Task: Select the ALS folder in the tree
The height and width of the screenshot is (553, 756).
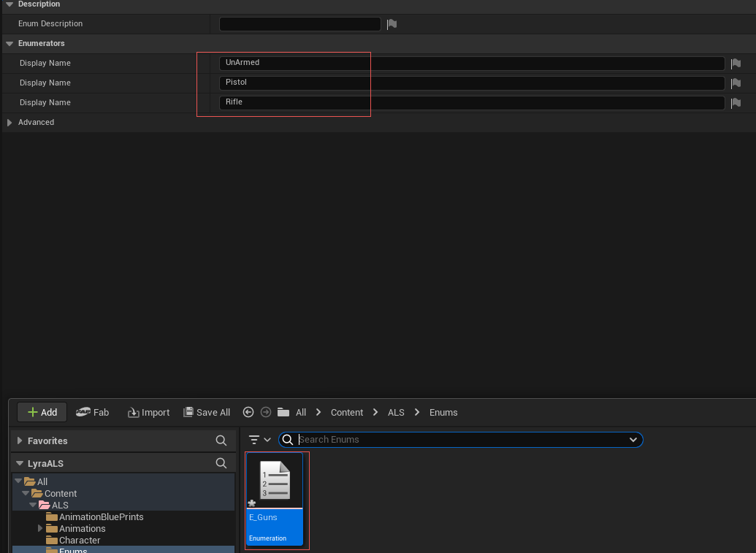Action: [61, 506]
